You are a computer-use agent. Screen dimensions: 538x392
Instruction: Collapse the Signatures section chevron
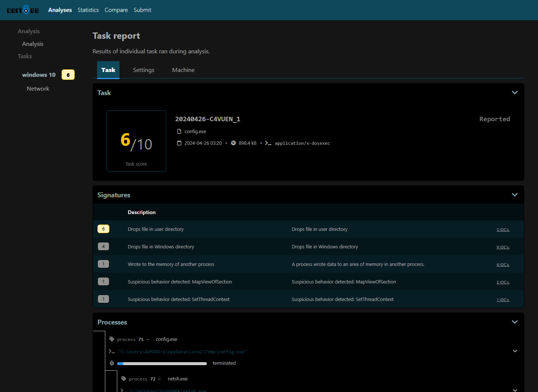[514, 195]
